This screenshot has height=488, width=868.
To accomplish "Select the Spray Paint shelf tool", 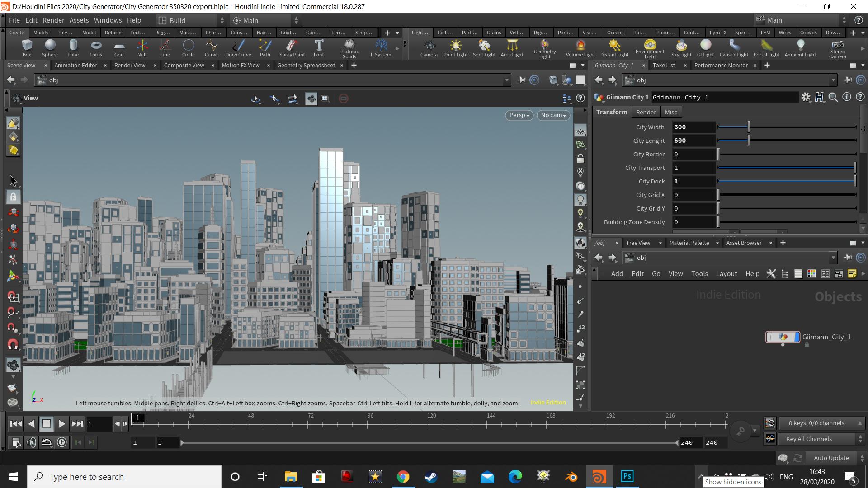I will 292,47.
